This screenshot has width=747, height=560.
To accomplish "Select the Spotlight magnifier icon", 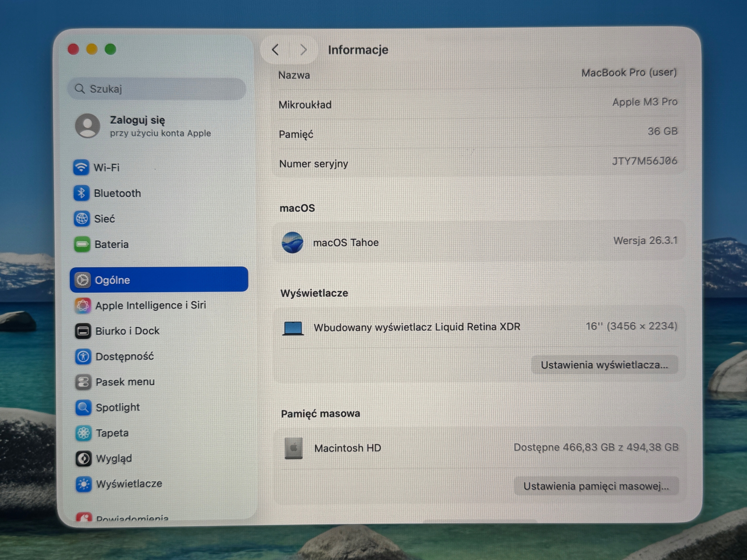I will click(83, 407).
